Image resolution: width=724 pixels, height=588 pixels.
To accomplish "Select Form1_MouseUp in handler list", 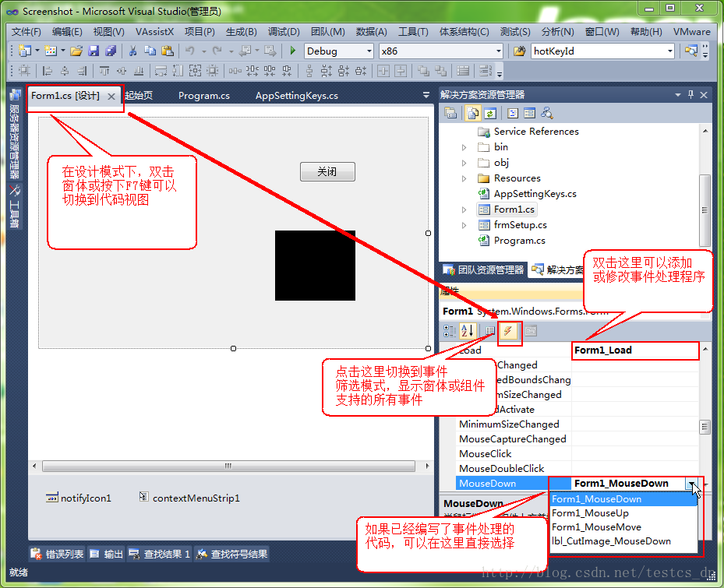I will pos(623,513).
